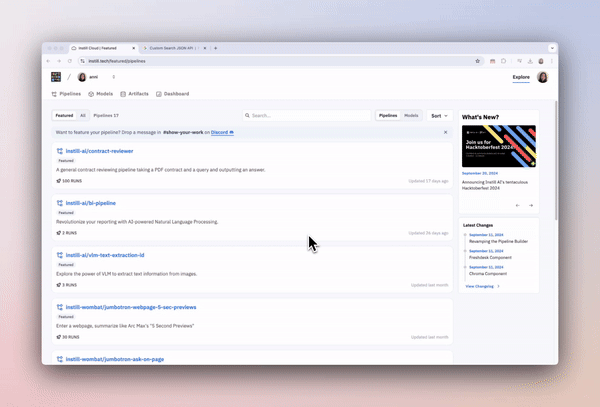The image size is (600, 407).
Task: Click the September 20, 2024 news date
Action: (x=480, y=173)
